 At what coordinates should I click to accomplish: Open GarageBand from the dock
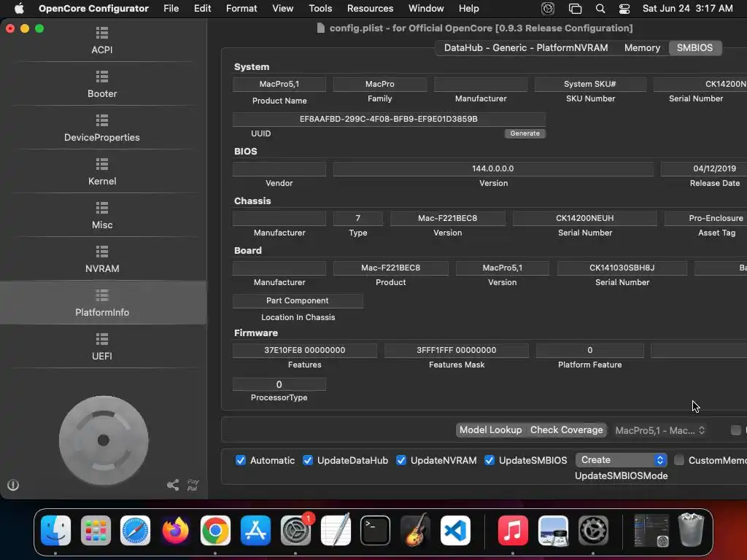(415, 530)
